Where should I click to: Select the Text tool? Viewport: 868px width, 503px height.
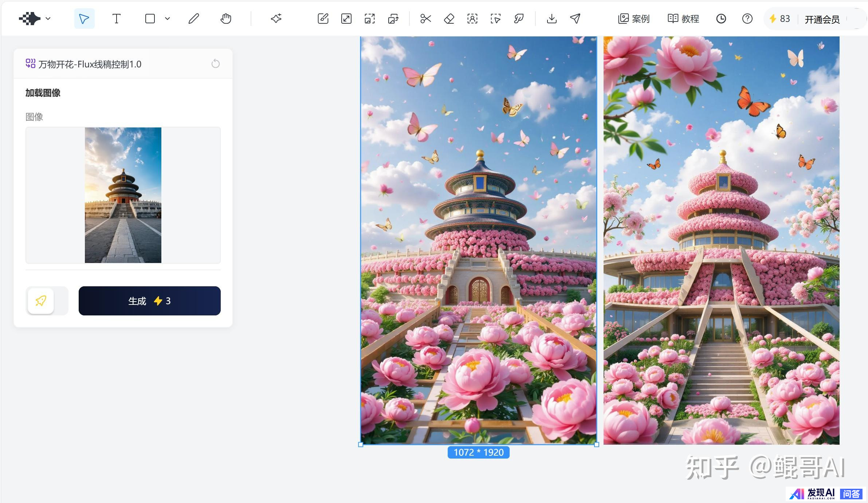[x=116, y=19]
